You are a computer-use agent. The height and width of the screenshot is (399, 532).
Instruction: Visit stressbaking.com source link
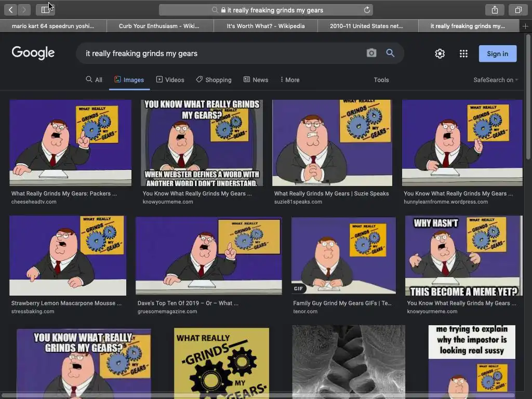33,311
